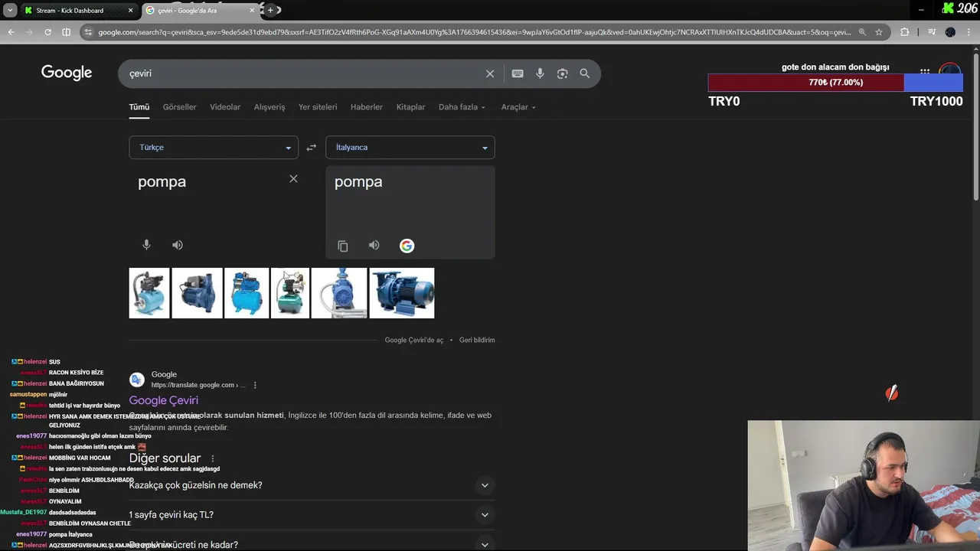Switch to the Yer siteleri tab
Screen dimensions: 980x551
[x=318, y=107]
